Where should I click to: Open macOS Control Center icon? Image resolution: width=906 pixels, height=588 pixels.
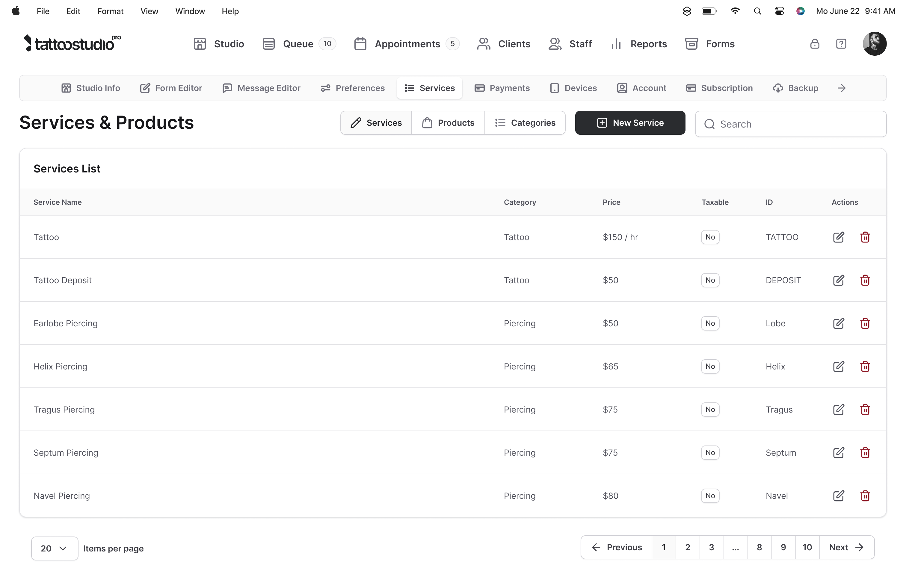pos(779,11)
